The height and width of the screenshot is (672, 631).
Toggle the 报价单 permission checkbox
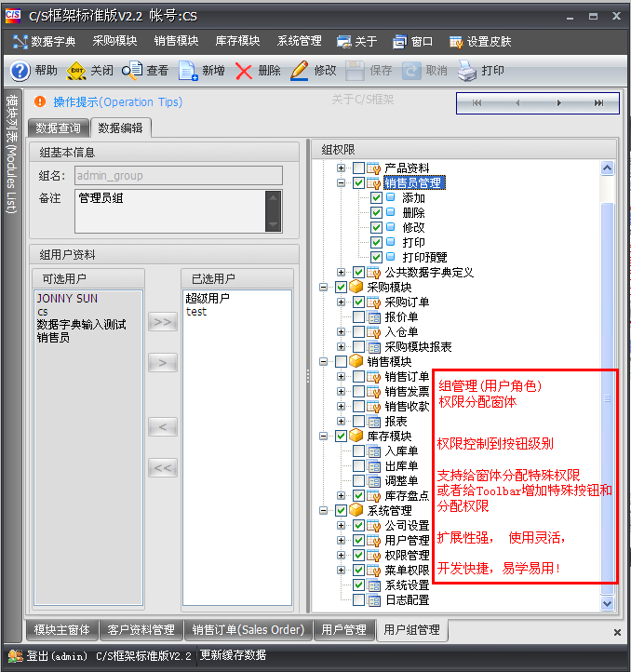[358, 317]
